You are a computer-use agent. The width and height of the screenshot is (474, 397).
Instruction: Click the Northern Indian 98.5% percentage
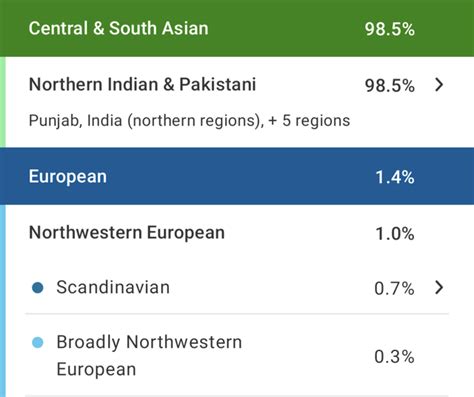click(x=390, y=86)
